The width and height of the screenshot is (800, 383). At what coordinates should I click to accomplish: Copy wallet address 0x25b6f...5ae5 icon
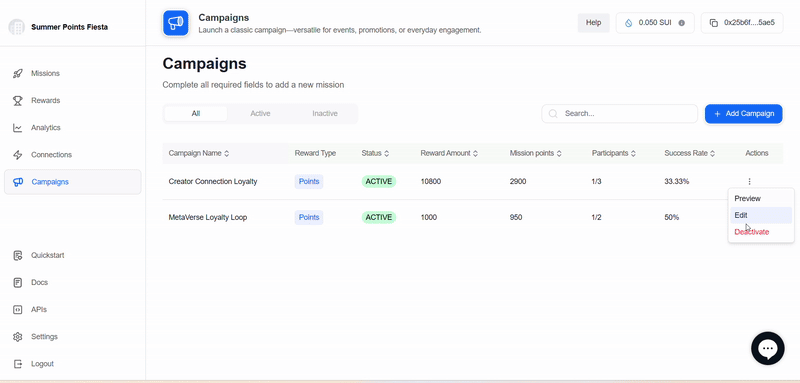(714, 23)
